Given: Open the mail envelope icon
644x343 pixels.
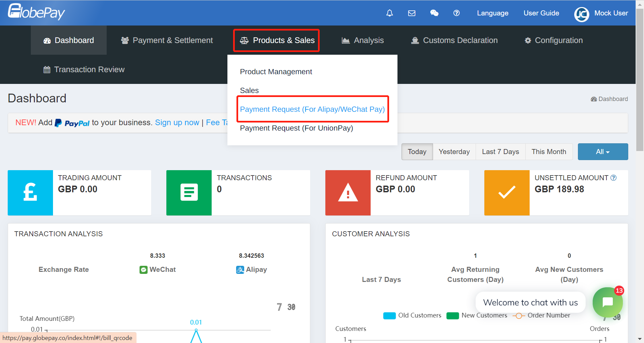Looking at the screenshot, I should point(412,13).
